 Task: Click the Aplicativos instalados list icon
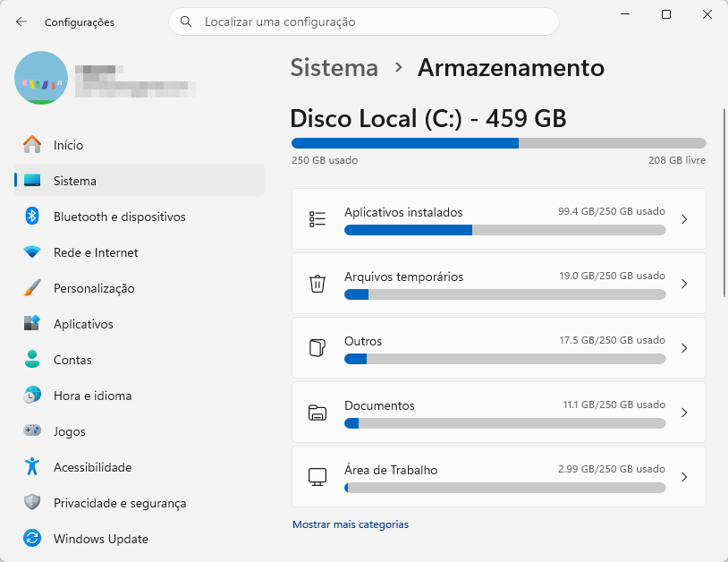[317, 218]
